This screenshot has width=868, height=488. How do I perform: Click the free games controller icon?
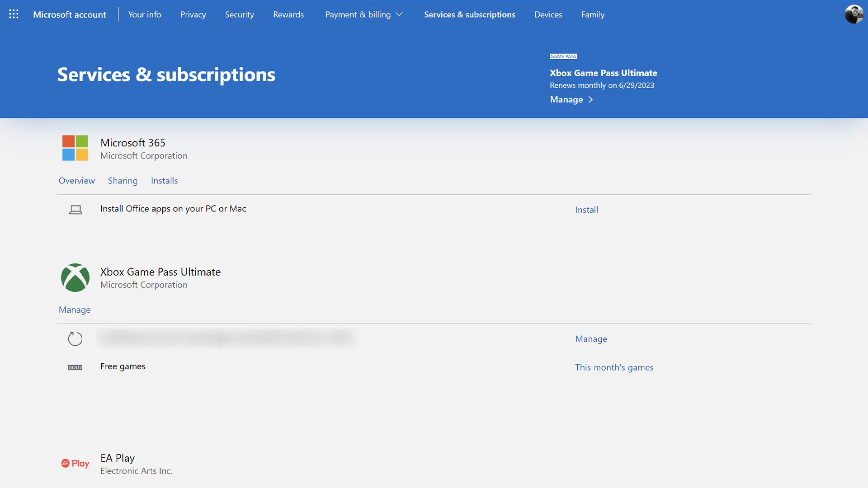[x=75, y=366]
